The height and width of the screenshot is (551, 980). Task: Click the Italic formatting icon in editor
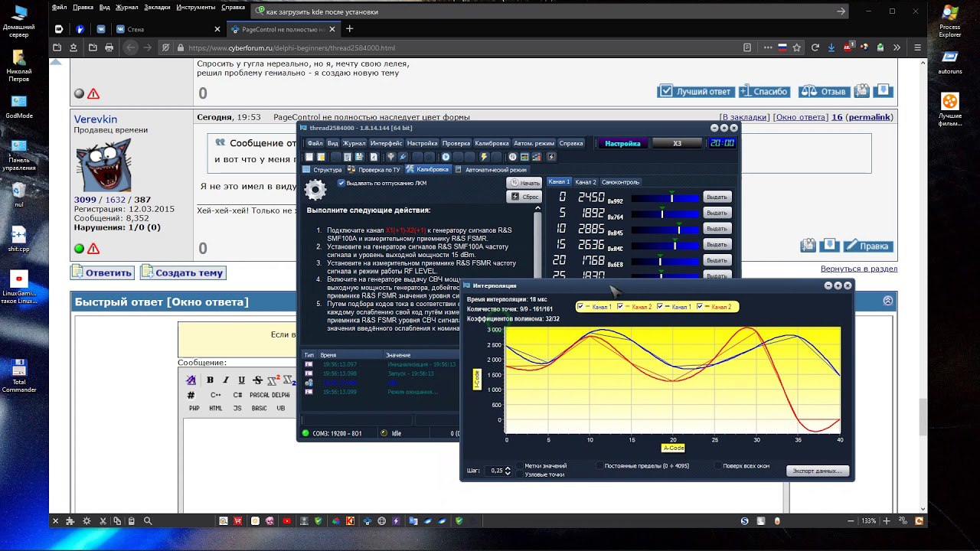tap(226, 380)
